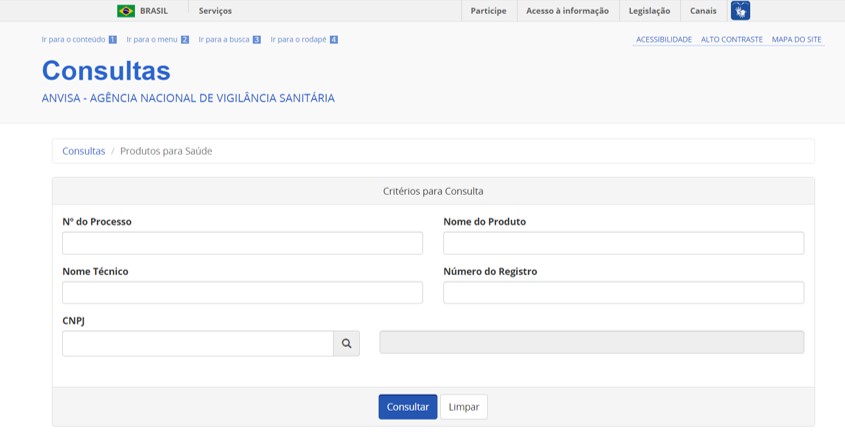
Task: Focus the Nome do Produto field
Action: [624, 243]
